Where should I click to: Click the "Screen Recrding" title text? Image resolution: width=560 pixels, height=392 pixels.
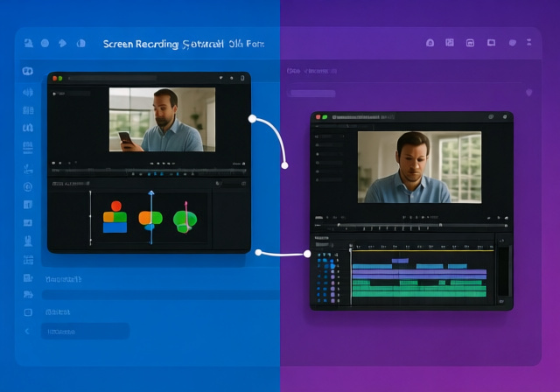[x=141, y=45]
